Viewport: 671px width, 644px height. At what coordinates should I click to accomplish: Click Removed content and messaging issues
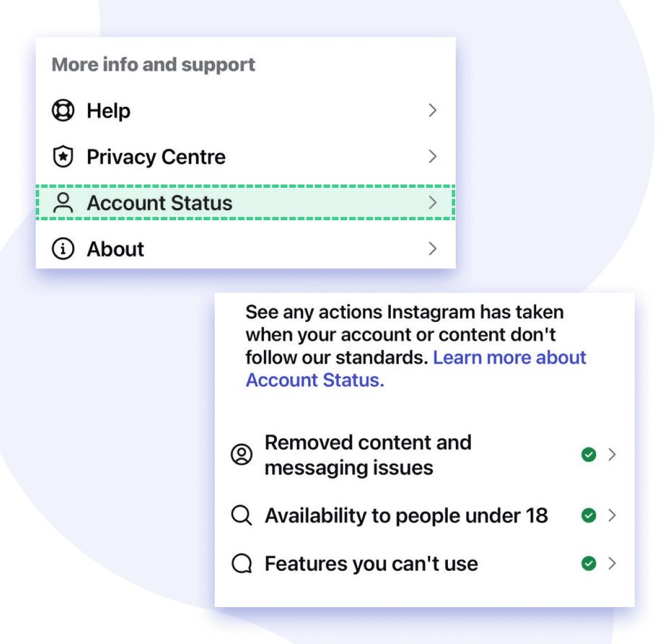368,455
